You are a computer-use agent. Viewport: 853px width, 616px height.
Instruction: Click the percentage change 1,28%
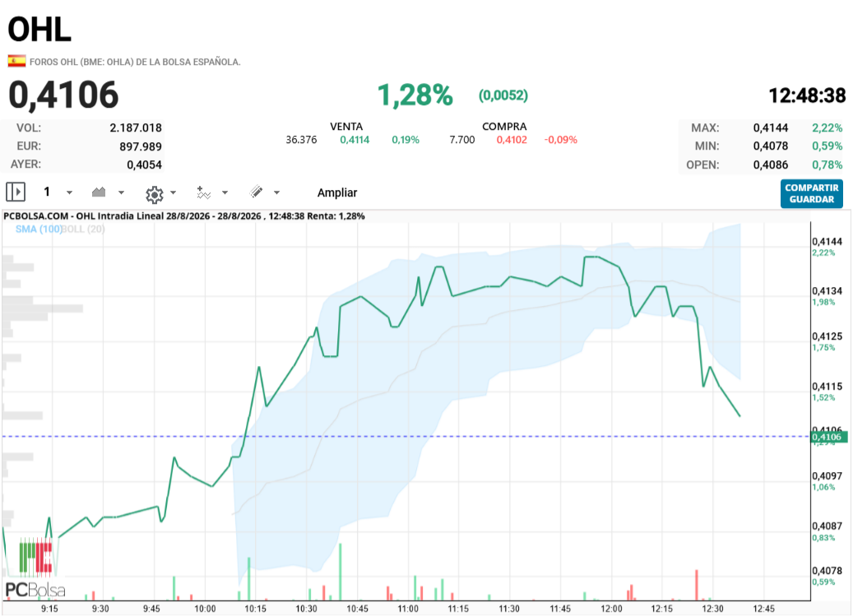[x=415, y=95]
